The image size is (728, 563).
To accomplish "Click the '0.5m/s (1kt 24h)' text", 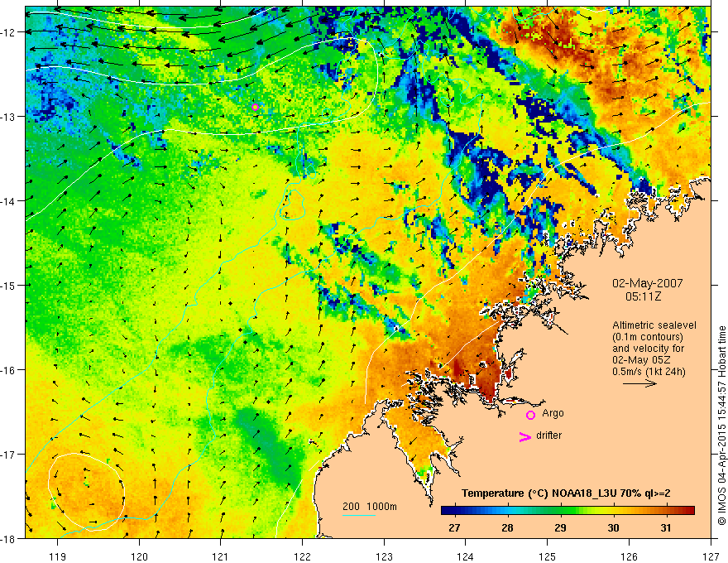I will [649, 372].
